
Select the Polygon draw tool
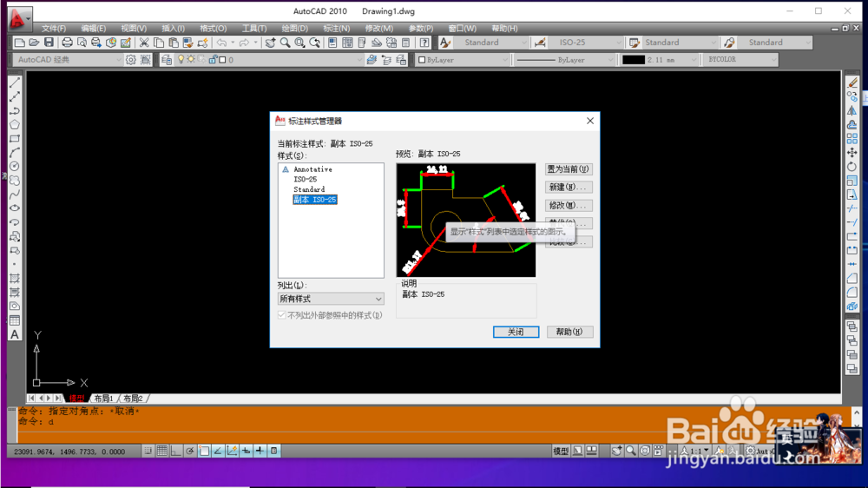pos(15,125)
